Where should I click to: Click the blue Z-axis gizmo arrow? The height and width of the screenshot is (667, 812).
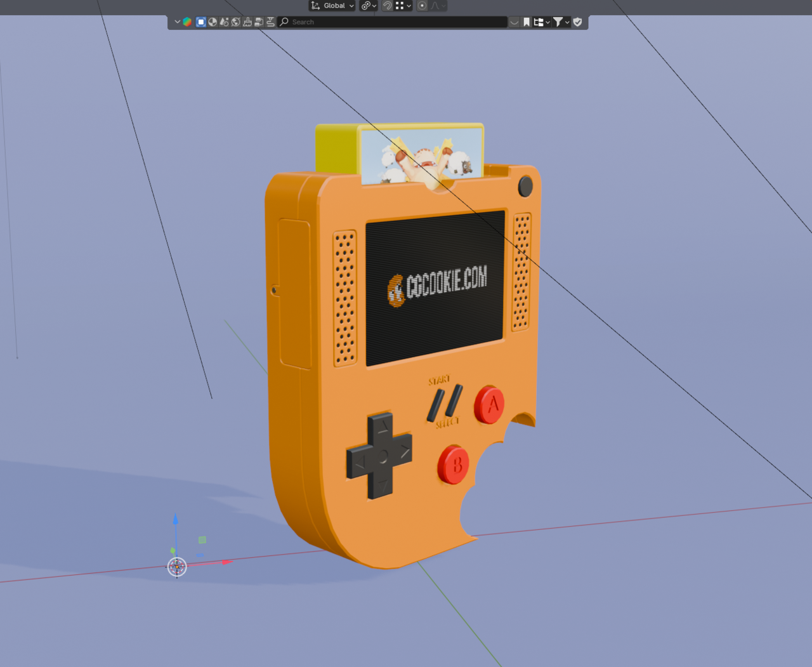[x=176, y=520]
